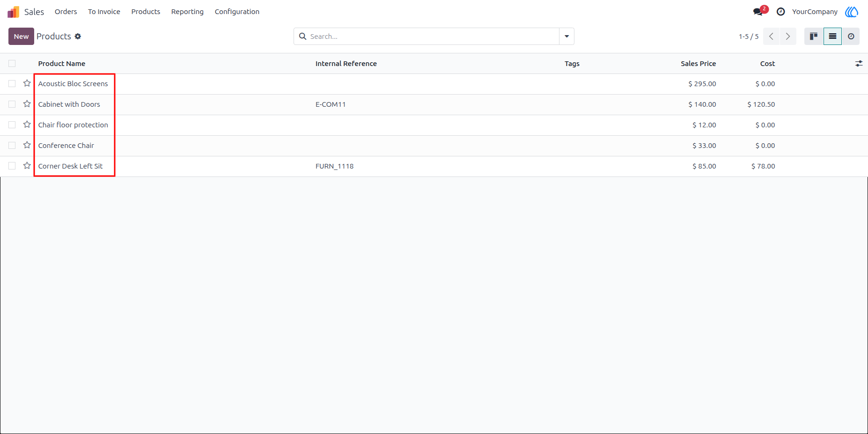
Task: Tick the Corner Desk Left Sit checkbox
Action: pyautogui.click(x=12, y=166)
